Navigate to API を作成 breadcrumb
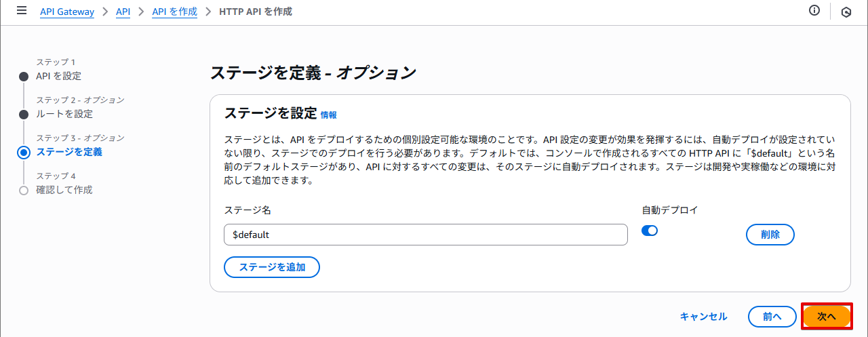This screenshot has height=337, width=868. [x=174, y=12]
